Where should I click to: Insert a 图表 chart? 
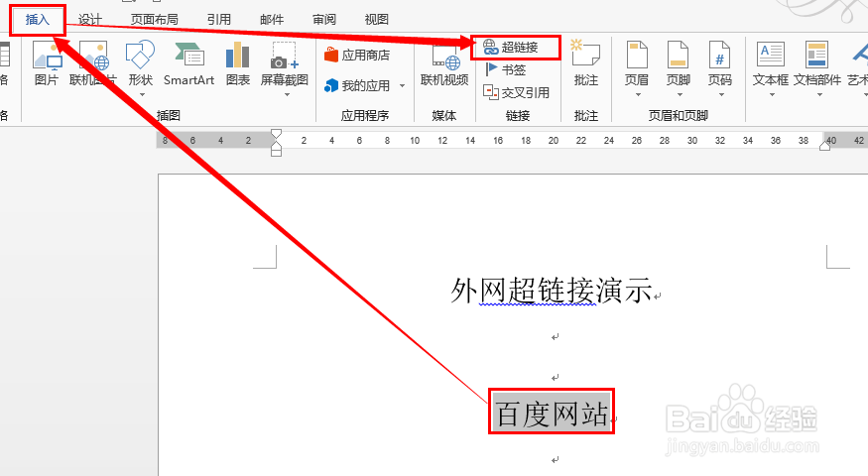click(x=237, y=63)
